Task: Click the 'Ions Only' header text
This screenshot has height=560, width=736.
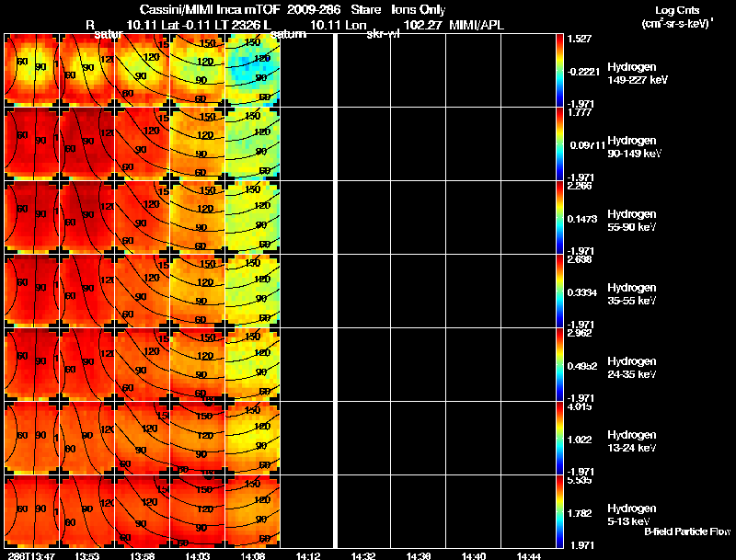Action: tap(419, 10)
